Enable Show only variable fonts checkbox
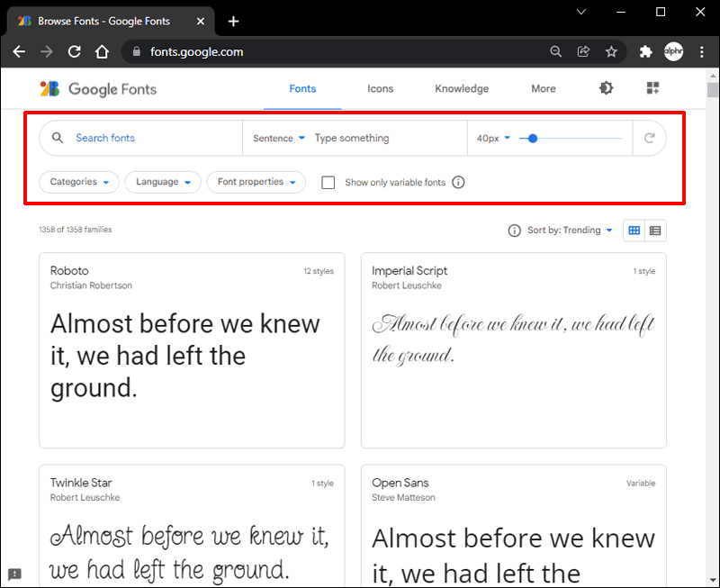 pyautogui.click(x=328, y=183)
